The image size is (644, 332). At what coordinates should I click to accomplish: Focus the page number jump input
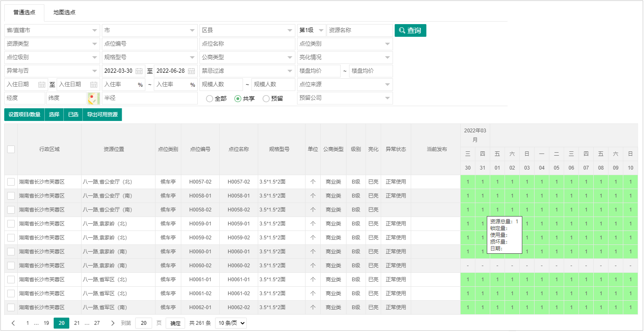click(144, 323)
